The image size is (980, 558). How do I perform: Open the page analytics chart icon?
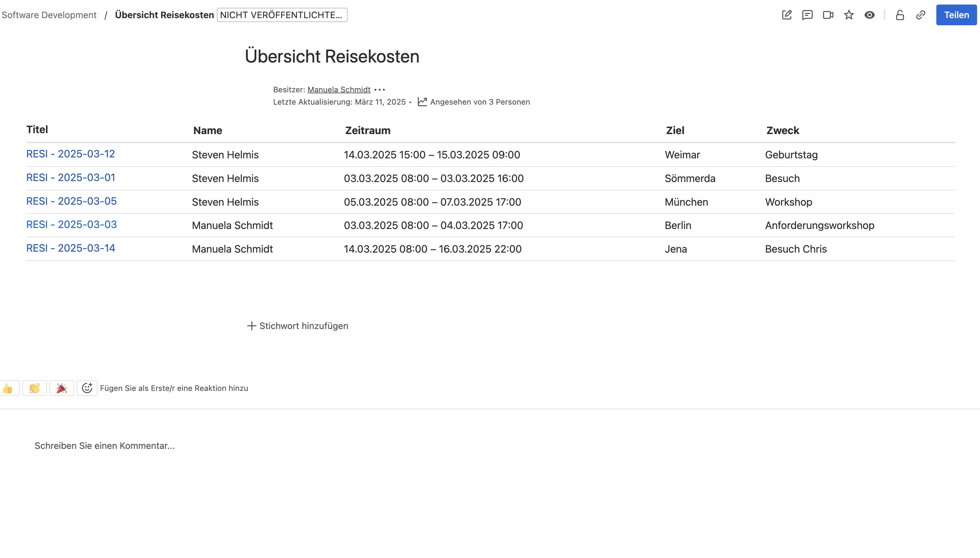pos(422,102)
